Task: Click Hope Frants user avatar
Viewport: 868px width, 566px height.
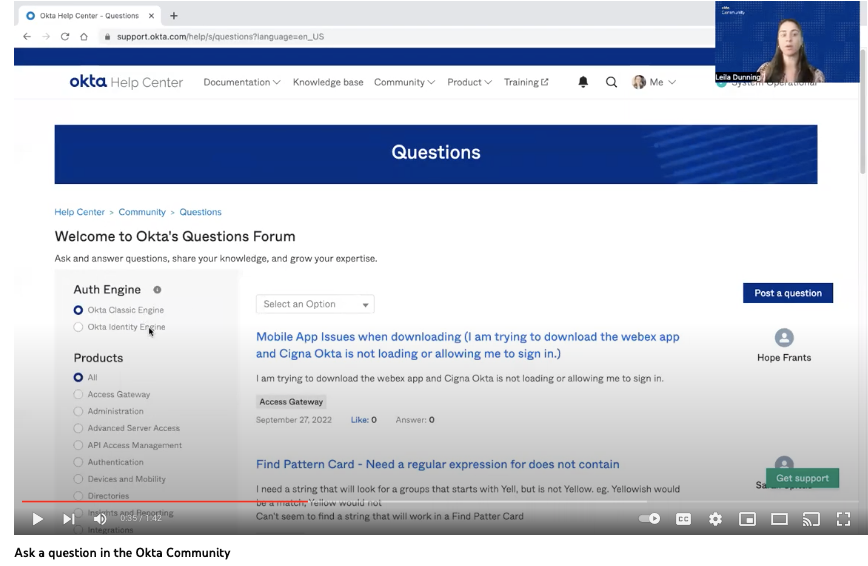Action: pos(784,337)
